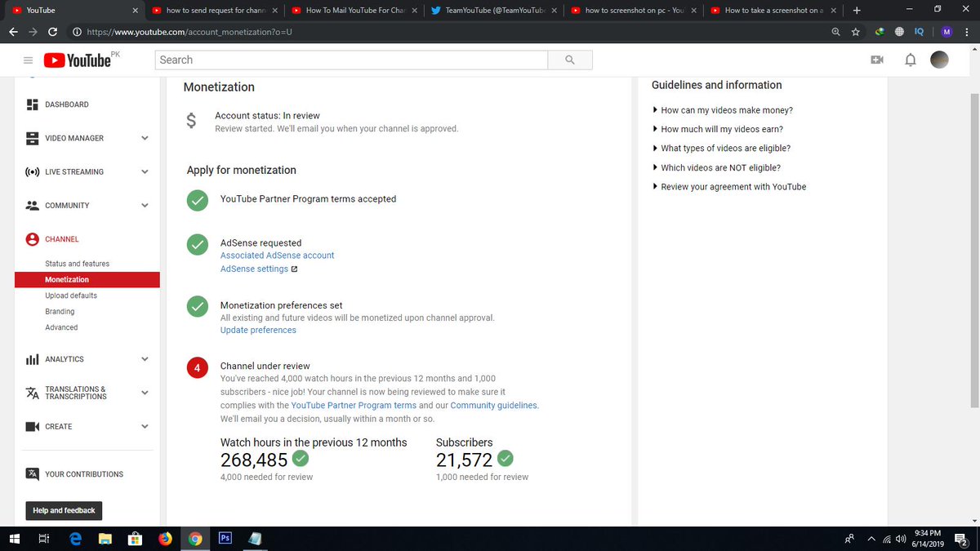Open the YouTube hamburger guide menu
This screenshot has height=551, width=980.
click(x=28, y=60)
